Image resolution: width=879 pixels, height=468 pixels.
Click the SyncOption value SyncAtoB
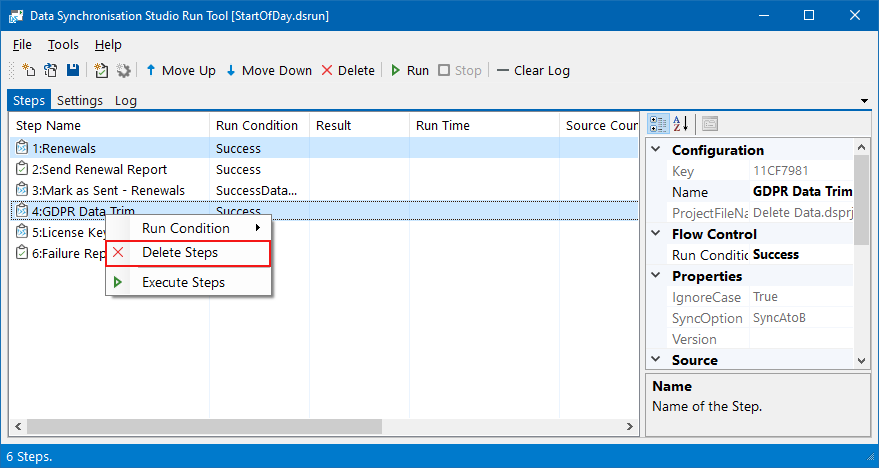802,318
